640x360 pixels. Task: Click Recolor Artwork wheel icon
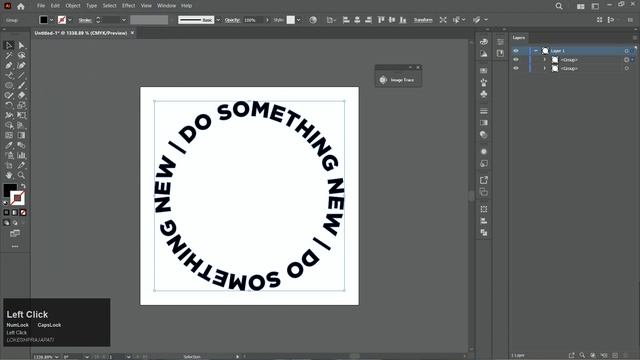click(313, 20)
